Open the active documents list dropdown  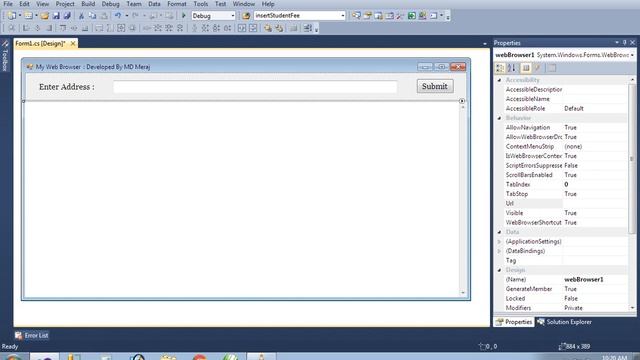coord(485,43)
